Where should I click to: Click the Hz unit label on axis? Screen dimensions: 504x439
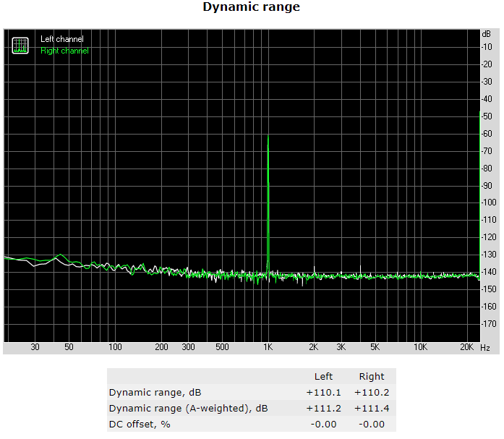pos(485,348)
